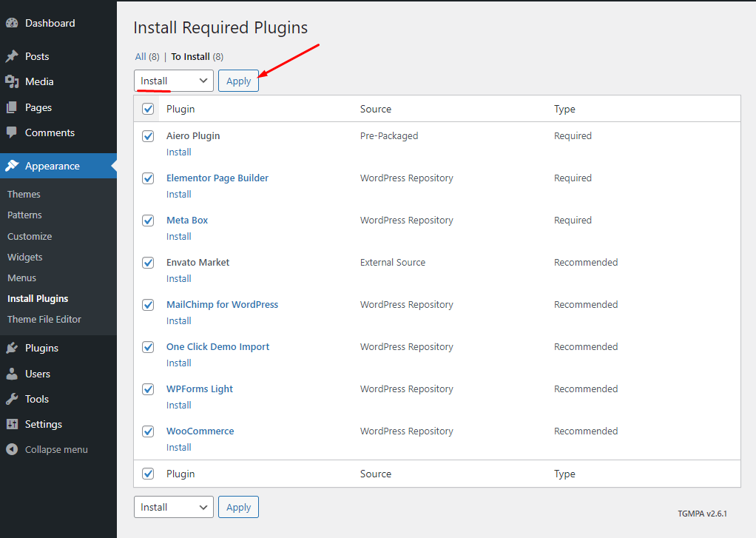Image resolution: width=756 pixels, height=538 pixels.
Task: Click the Dashboard gauge icon
Action: pos(12,23)
